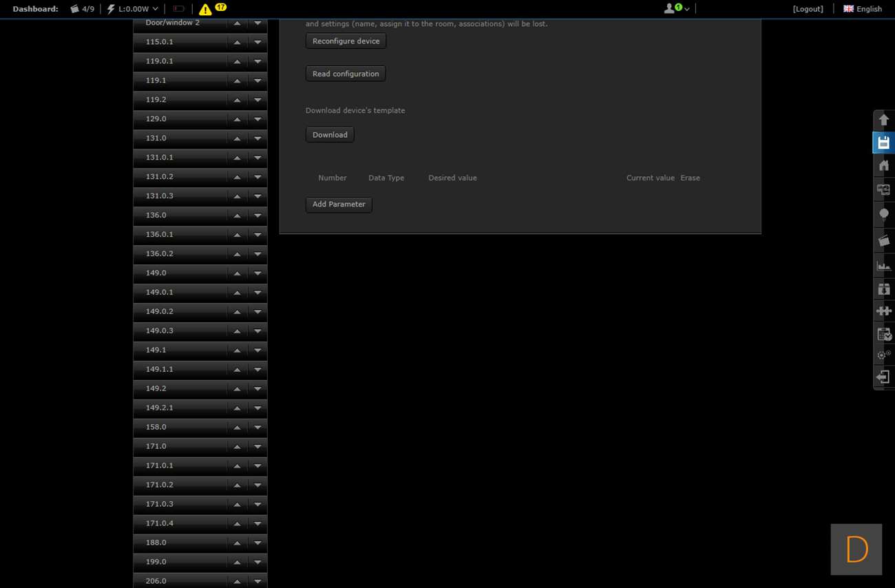Move device 115.0.1 up with its up arrow

tap(237, 42)
